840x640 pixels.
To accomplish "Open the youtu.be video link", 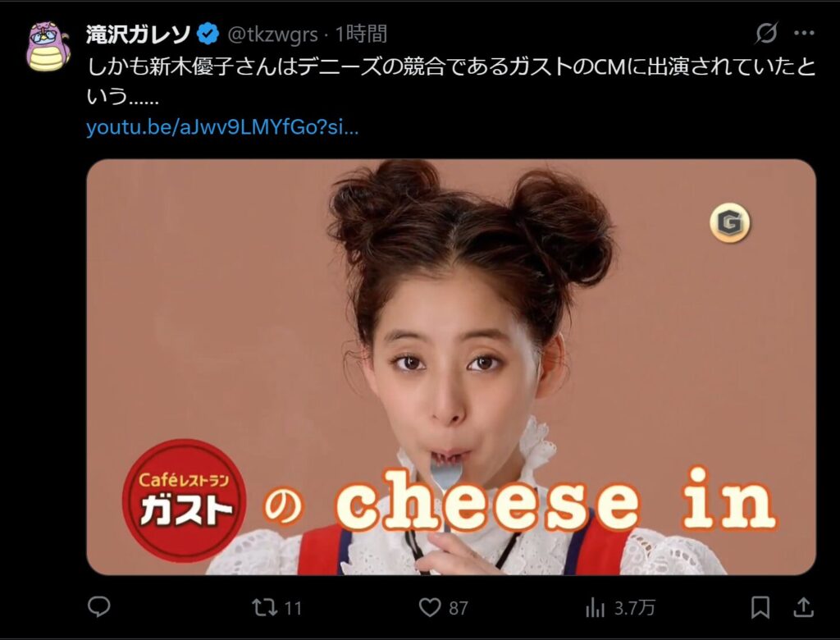I will click(222, 127).
